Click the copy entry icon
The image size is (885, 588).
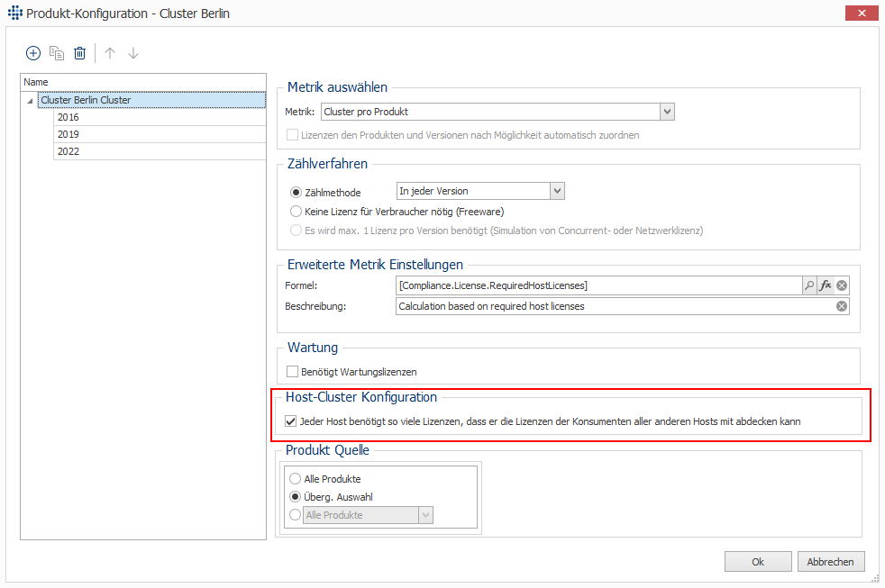point(57,53)
